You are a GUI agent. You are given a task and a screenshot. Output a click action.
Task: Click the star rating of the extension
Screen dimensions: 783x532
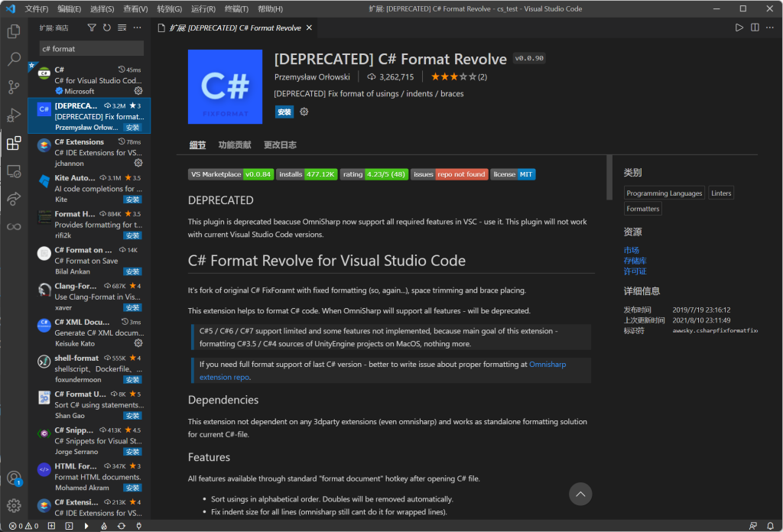459,77
